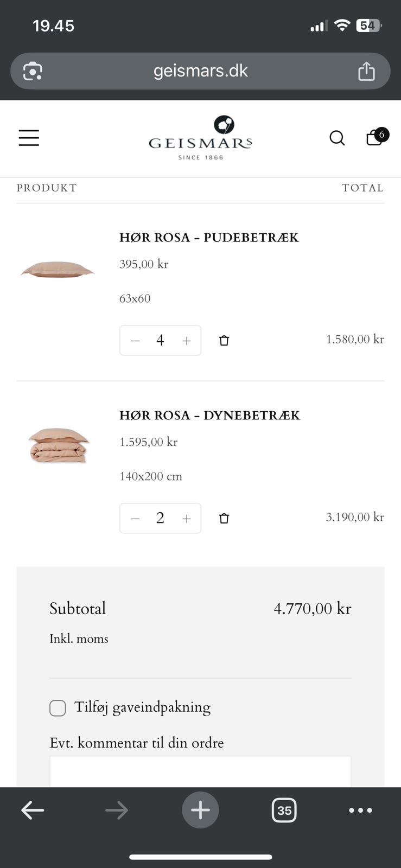This screenshot has width=401, height=868.
Task: Decrease Dynebetræk quantity with minus
Action: point(135,519)
